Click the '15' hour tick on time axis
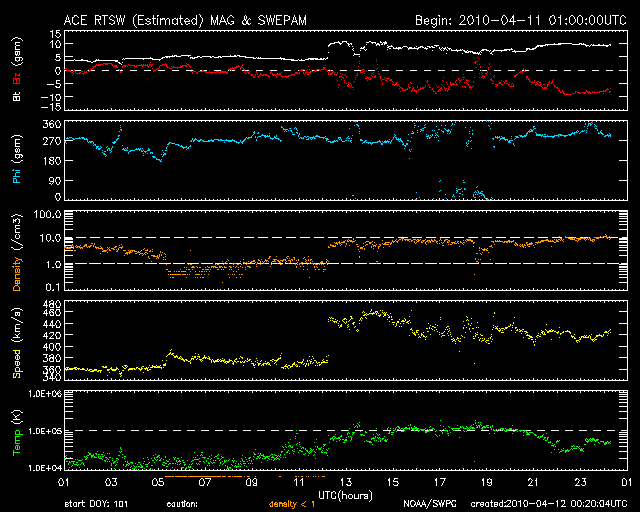640x512 pixels. click(393, 483)
